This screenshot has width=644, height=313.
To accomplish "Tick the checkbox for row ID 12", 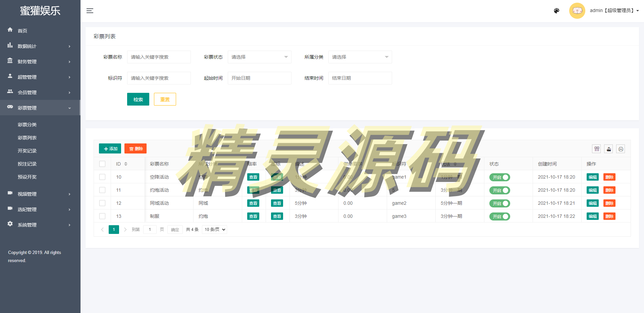I will pyautogui.click(x=102, y=203).
